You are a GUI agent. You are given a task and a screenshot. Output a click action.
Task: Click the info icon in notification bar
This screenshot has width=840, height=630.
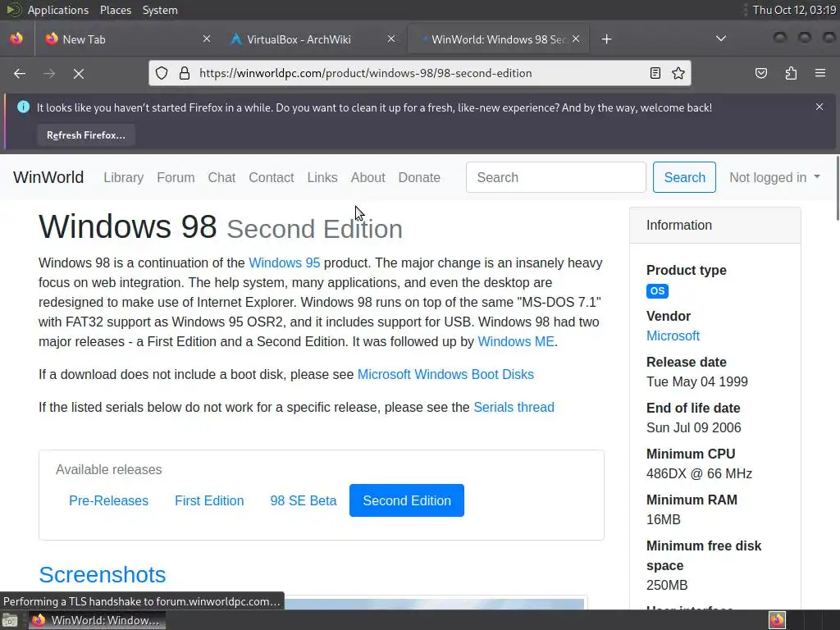(23, 107)
